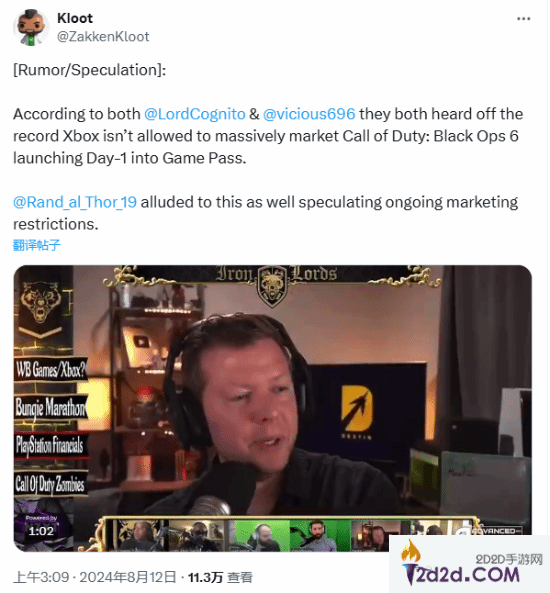Click the 翻译帖子 translate post link
Screen dimensions: 550x593
tap(37, 245)
